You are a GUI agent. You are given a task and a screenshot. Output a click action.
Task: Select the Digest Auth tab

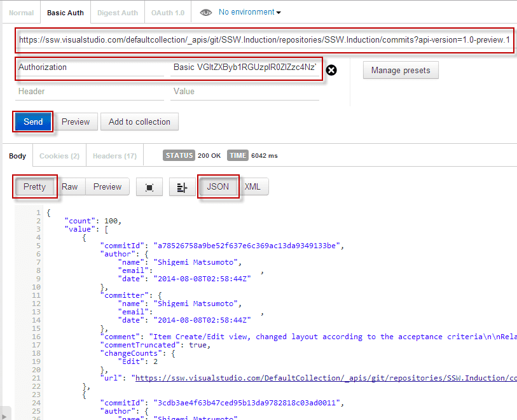point(118,13)
